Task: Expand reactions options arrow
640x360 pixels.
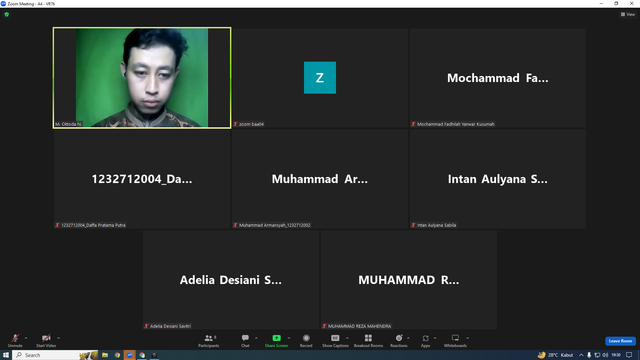Action: (x=408, y=338)
